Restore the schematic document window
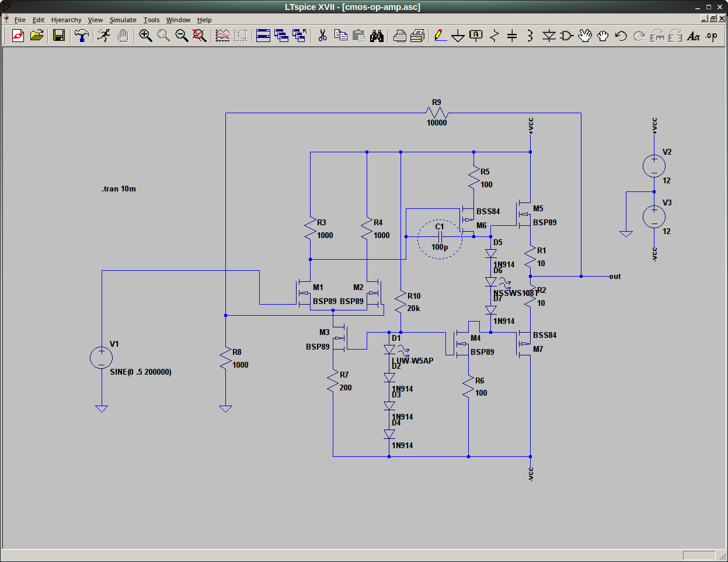 click(x=713, y=19)
